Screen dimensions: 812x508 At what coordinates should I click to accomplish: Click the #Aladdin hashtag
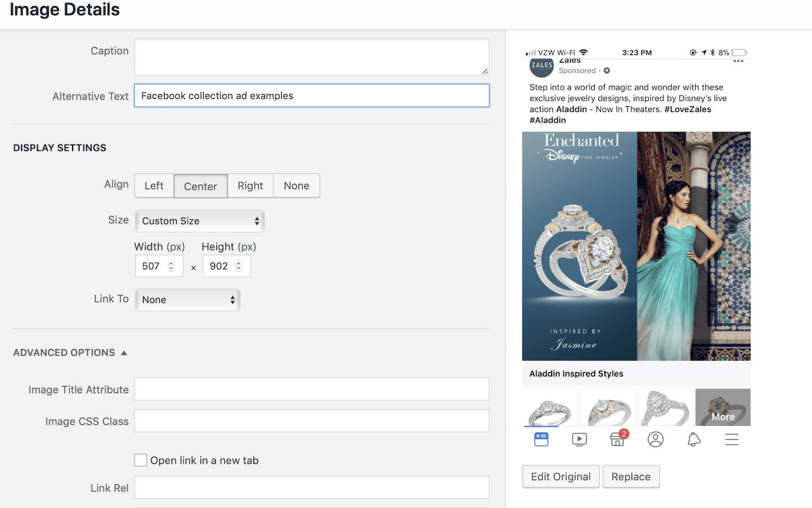pos(548,120)
